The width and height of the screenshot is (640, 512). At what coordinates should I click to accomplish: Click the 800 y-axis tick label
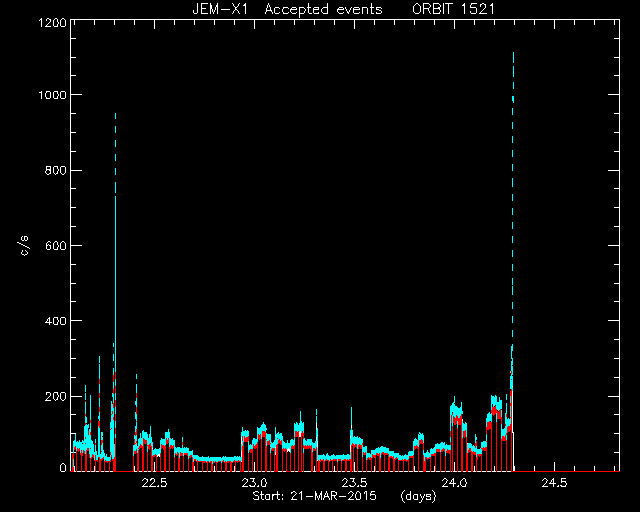55,170
